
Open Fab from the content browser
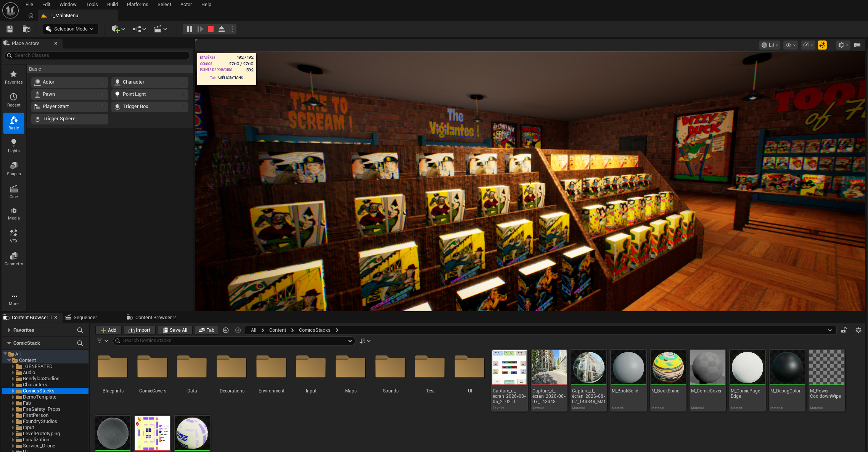coord(207,330)
